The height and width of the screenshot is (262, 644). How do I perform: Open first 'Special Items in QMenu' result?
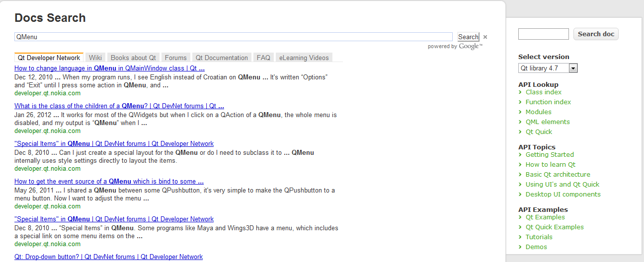click(114, 144)
